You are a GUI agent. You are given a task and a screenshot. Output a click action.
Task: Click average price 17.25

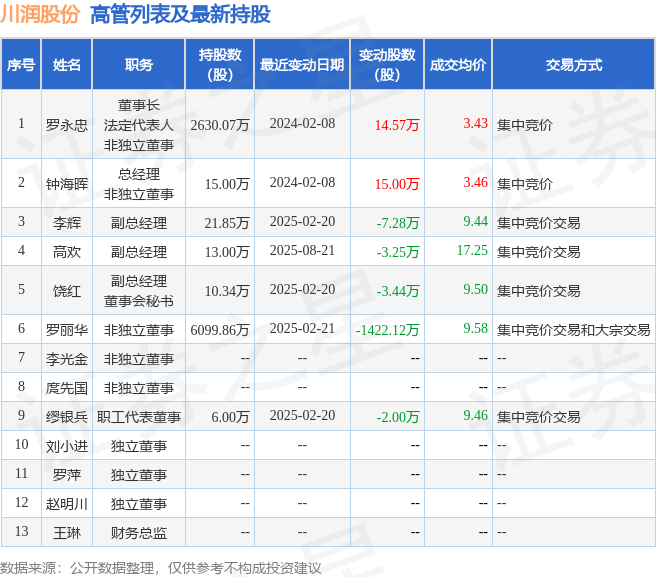tap(472, 250)
